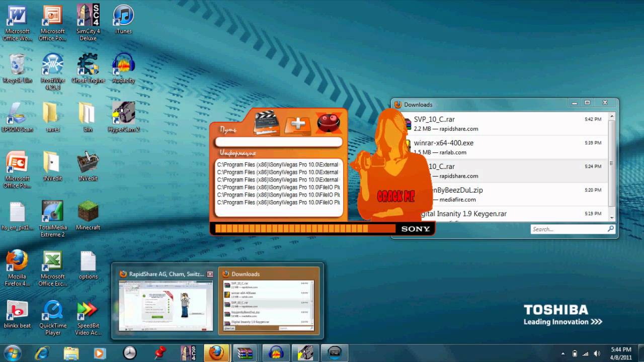This screenshot has width=644, height=362.
Task: Open the HyperCam 2 desktop shortcut
Action: pos(123,117)
